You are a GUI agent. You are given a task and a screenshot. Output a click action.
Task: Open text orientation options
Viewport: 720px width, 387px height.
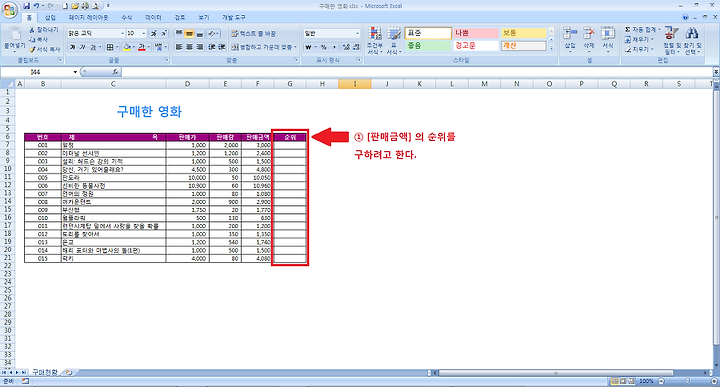pos(213,34)
